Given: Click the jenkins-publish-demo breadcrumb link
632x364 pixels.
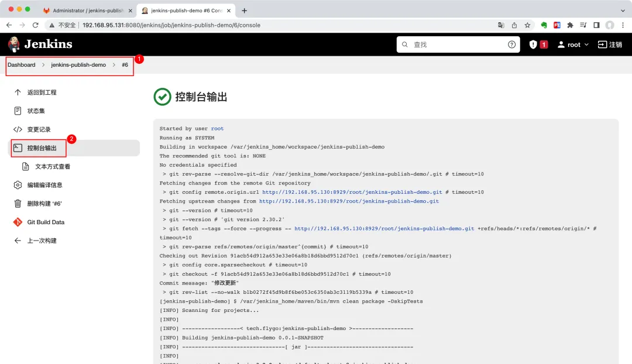Looking at the screenshot, I should pyautogui.click(x=78, y=65).
